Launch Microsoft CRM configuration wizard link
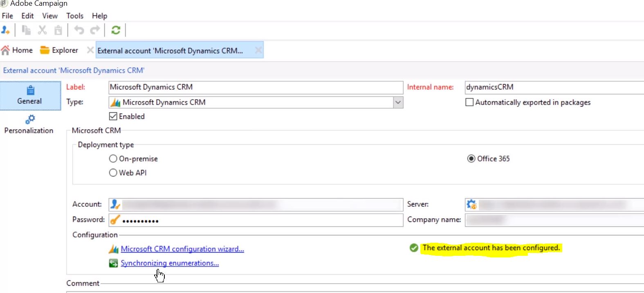 [x=182, y=249]
